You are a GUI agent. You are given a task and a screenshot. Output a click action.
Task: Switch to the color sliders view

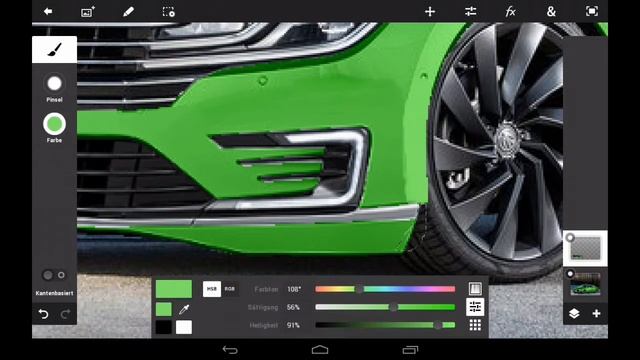475,307
